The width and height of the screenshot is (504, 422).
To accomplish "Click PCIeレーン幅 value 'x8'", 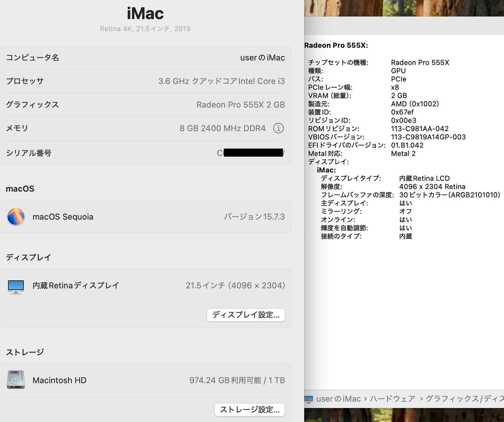I will pyautogui.click(x=395, y=88).
